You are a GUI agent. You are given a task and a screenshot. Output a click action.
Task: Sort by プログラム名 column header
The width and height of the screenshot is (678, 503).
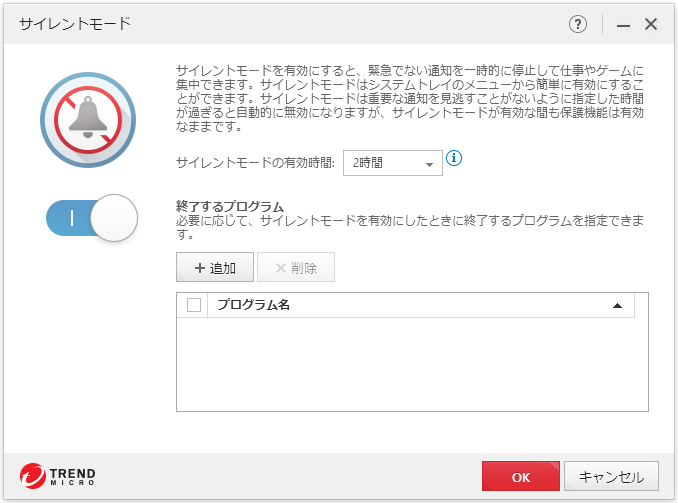click(x=254, y=305)
